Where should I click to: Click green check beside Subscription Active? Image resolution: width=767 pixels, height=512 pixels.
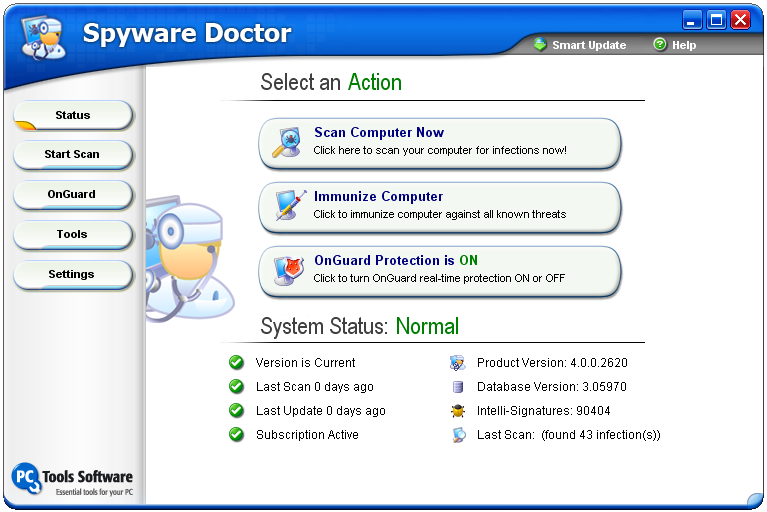coord(236,434)
